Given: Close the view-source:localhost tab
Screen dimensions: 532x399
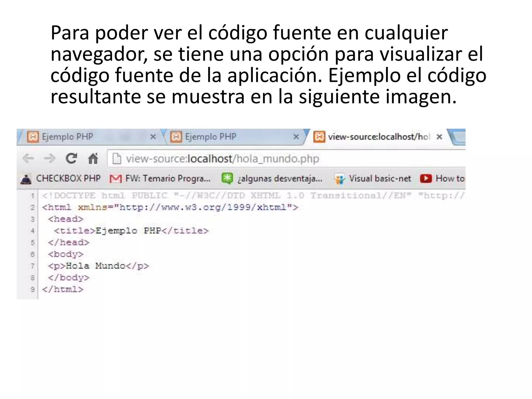Looking at the screenshot, I should (439, 137).
